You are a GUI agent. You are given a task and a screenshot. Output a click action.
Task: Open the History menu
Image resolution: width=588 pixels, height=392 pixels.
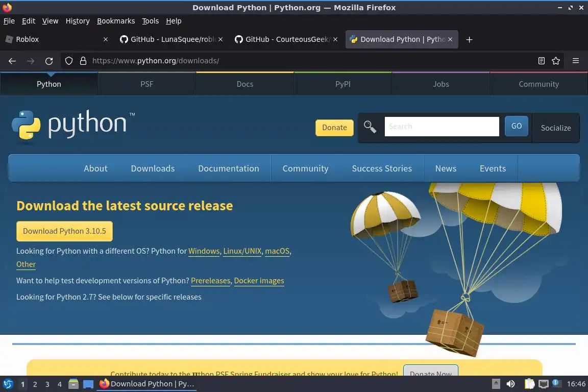coord(78,21)
